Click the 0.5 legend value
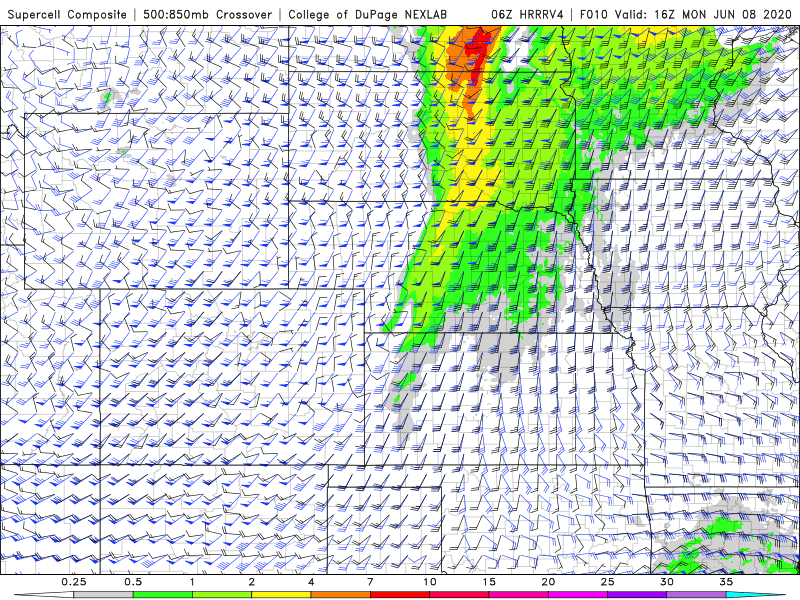800x600 pixels. pyautogui.click(x=133, y=582)
